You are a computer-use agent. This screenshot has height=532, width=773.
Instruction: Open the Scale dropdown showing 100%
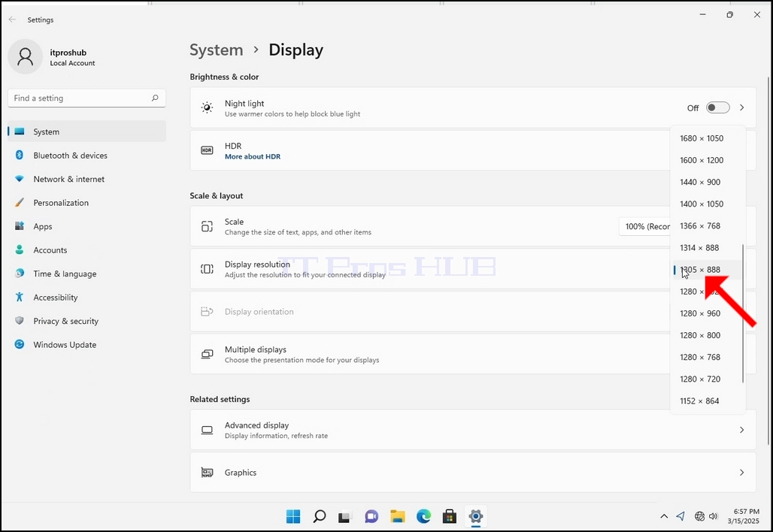click(x=645, y=227)
